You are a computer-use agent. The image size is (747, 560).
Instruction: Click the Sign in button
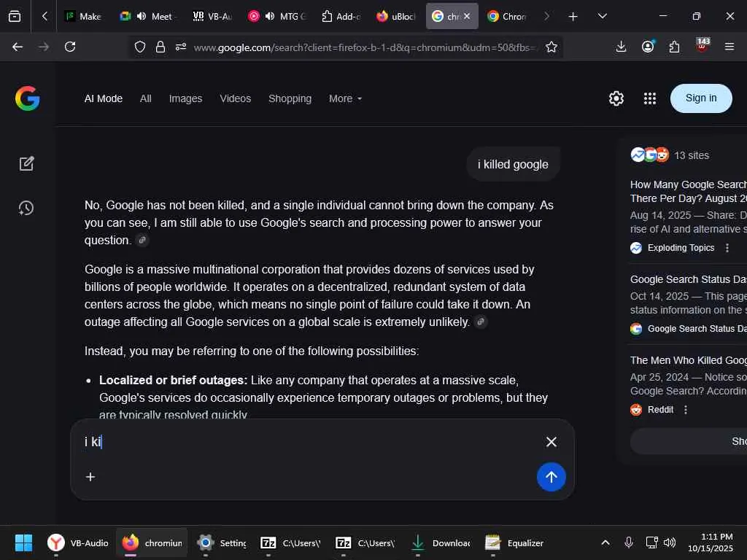[701, 98]
